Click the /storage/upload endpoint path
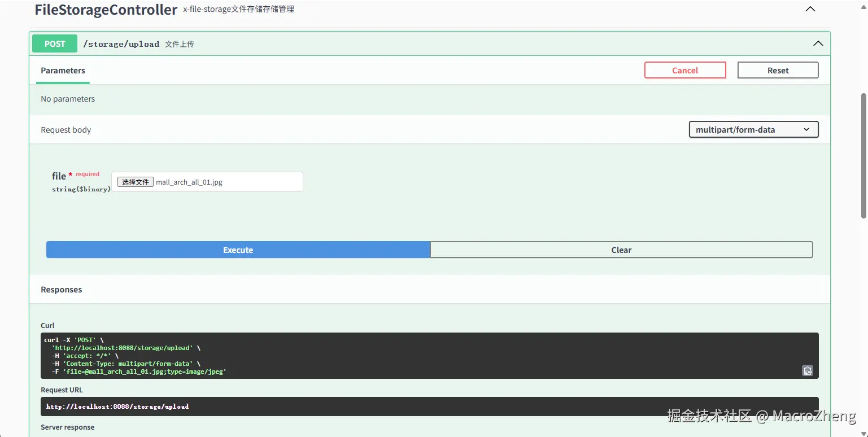 (121, 44)
